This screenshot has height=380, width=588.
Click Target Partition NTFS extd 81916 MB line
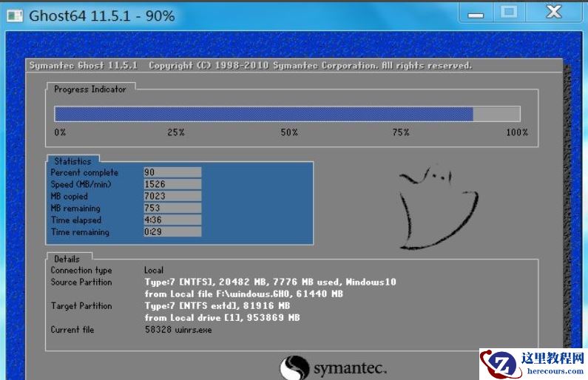click(217, 306)
